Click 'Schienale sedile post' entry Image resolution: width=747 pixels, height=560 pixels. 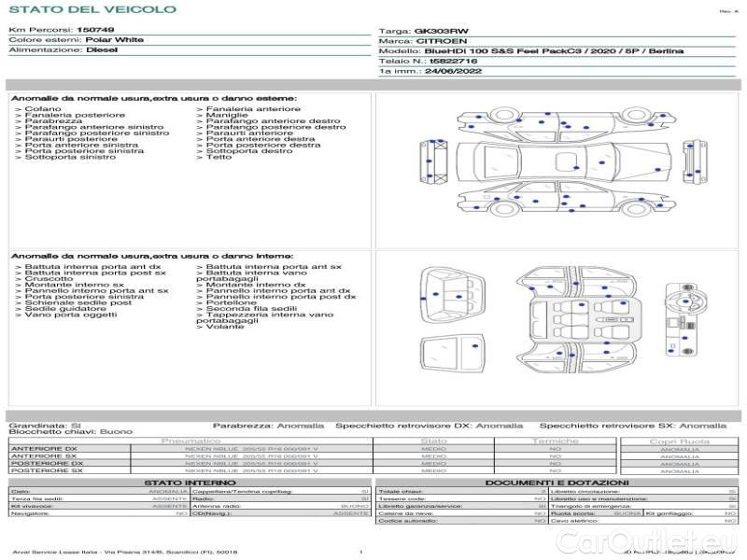click(78, 302)
